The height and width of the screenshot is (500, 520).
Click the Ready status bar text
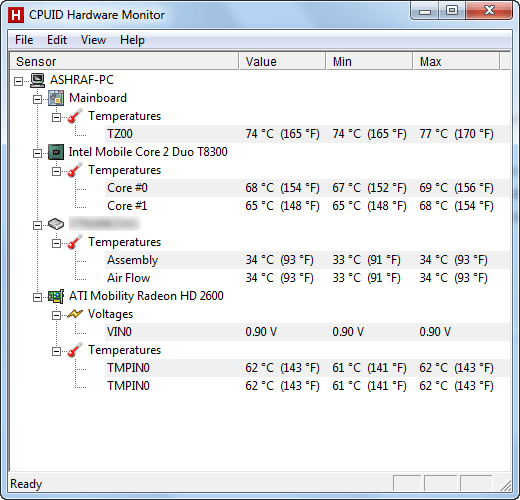pyautogui.click(x=26, y=484)
